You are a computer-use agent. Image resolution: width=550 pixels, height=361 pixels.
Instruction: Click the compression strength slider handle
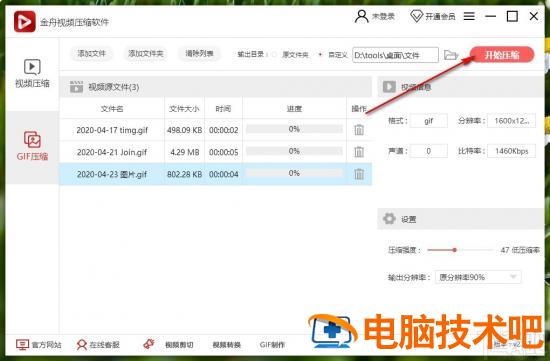click(455, 250)
